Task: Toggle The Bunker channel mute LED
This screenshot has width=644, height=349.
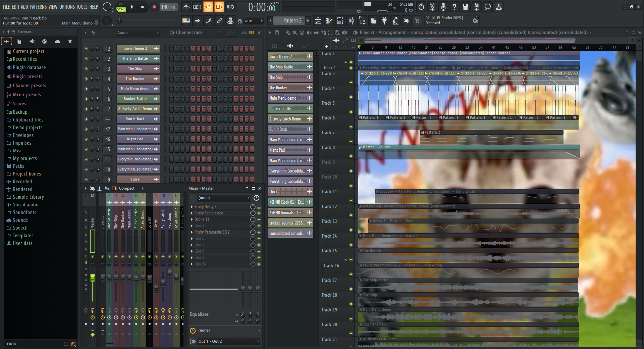Action: tap(86, 79)
